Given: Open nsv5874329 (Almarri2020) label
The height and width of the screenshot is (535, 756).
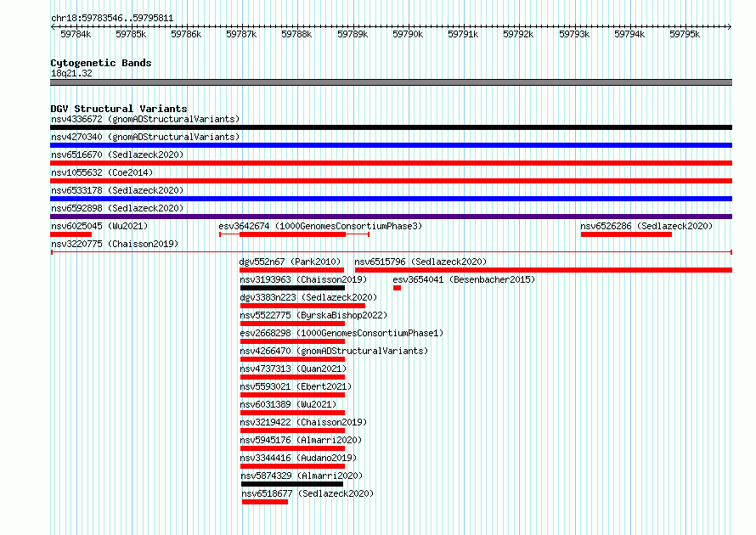Looking at the screenshot, I should pos(302,476).
